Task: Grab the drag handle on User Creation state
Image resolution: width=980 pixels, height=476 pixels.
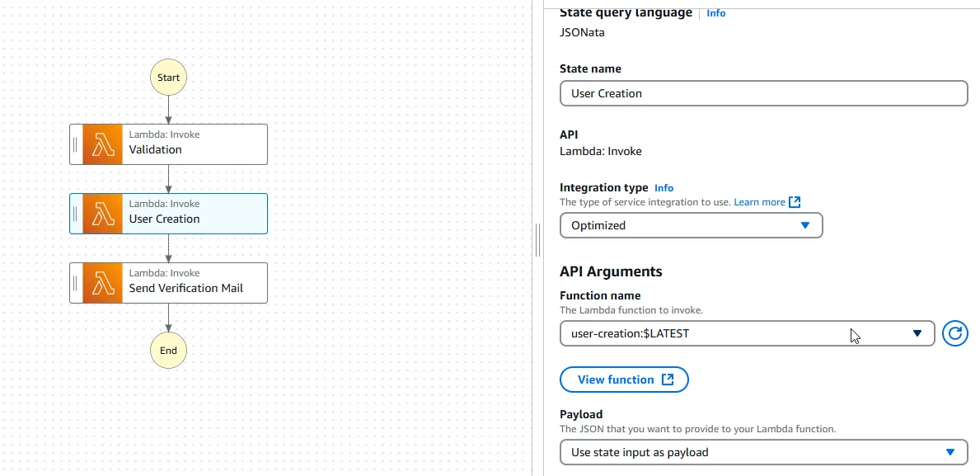Action: pos(76,214)
